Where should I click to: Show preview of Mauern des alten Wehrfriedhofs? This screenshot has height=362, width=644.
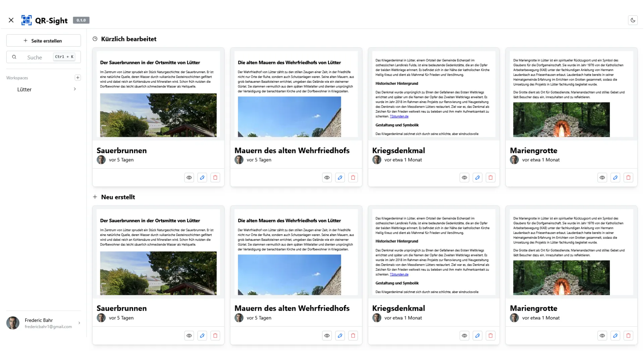point(326,177)
